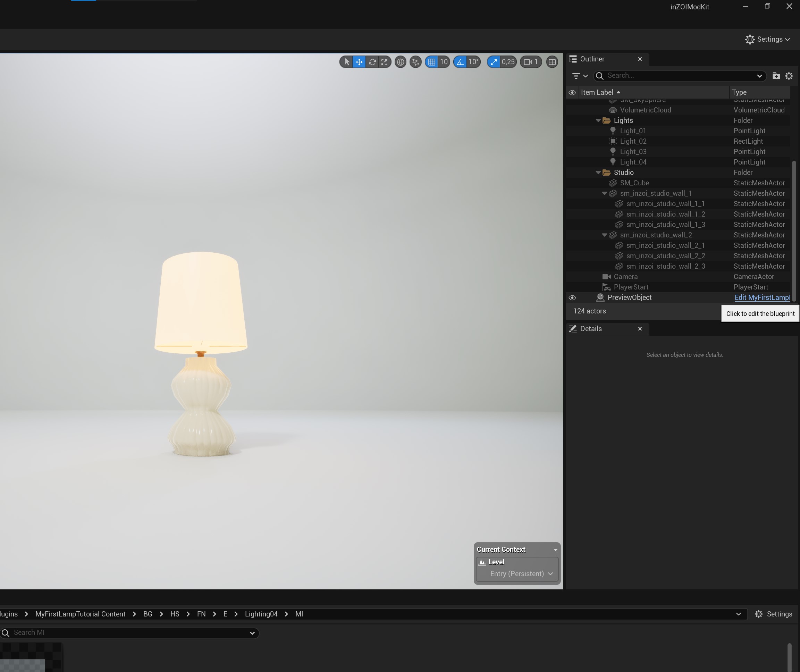The width and height of the screenshot is (800, 672).
Task: Open Outliner search history dropdown arrow
Action: [759, 76]
